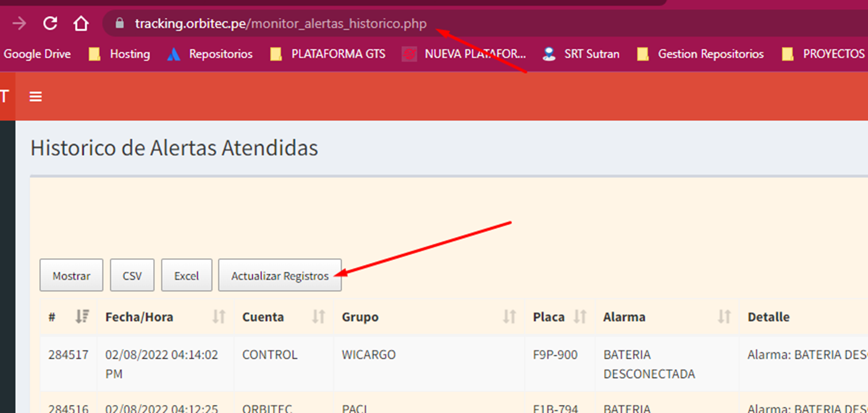Click the browser forward arrow
Image resolution: width=868 pixels, height=413 pixels.
[x=20, y=23]
